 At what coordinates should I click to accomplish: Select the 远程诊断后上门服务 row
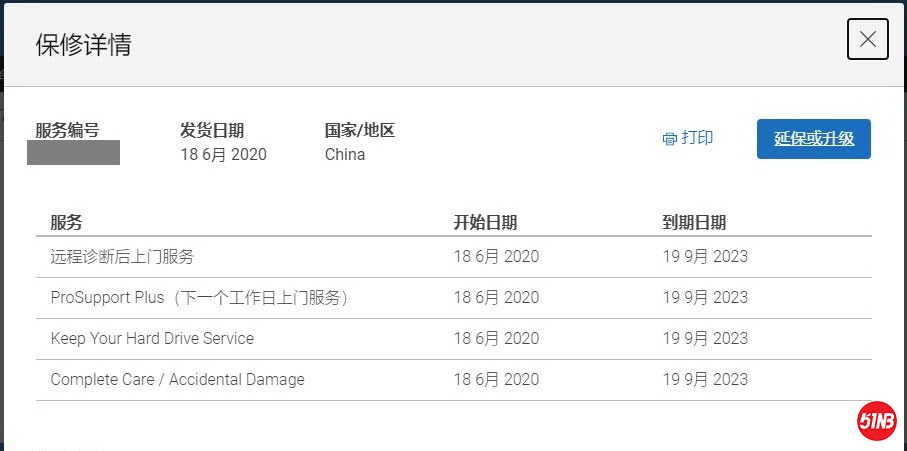pos(454,257)
